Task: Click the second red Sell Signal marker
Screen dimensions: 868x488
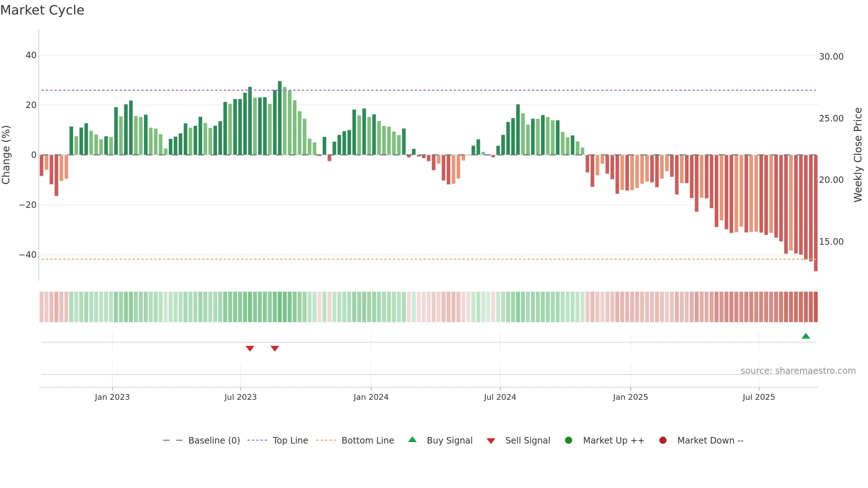Action: click(x=275, y=348)
